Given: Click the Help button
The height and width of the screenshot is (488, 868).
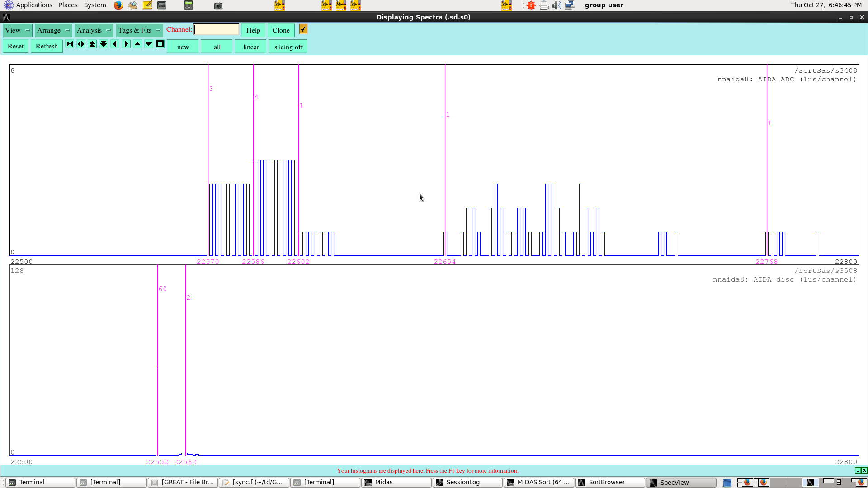Looking at the screenshot, I should tap(253, 30).
